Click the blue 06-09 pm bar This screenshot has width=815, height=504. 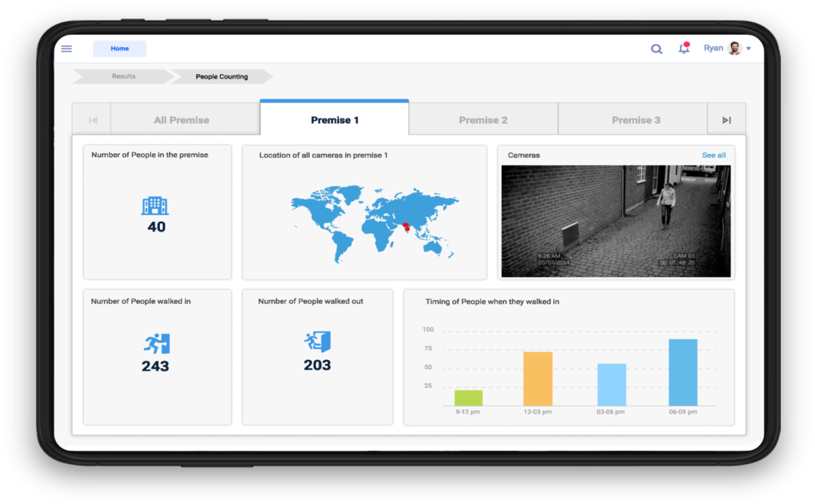pos(683,373)
